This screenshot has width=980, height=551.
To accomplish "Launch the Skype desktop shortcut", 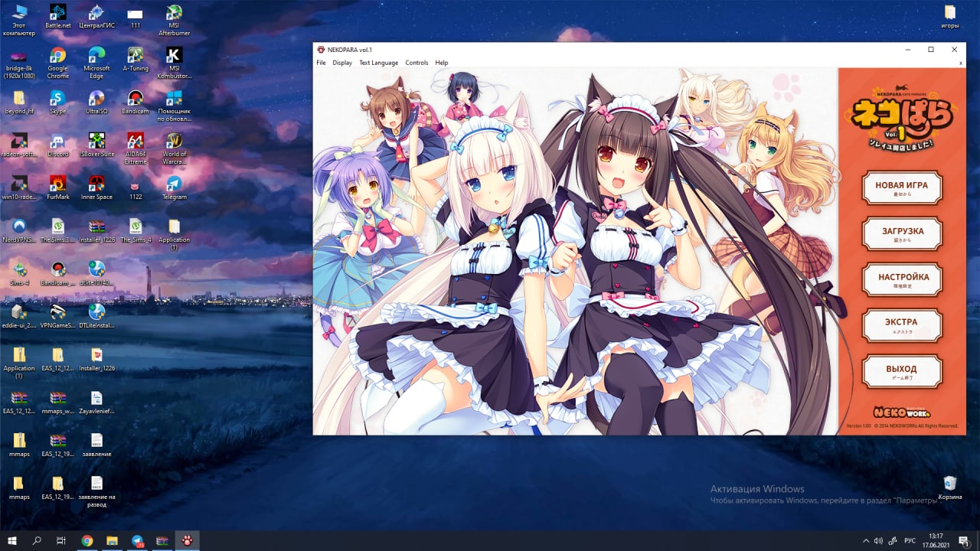I will coord(57,103).
